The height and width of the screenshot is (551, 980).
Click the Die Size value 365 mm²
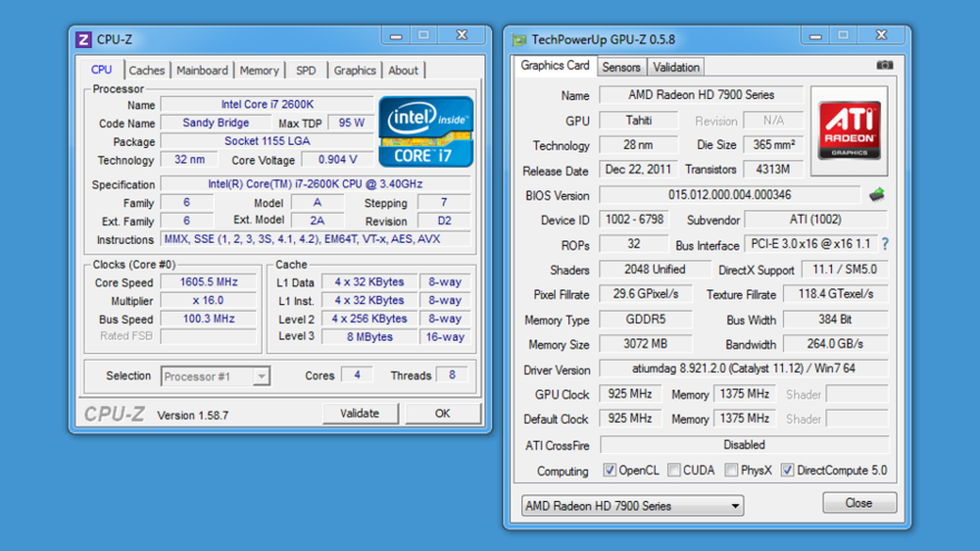773,144
